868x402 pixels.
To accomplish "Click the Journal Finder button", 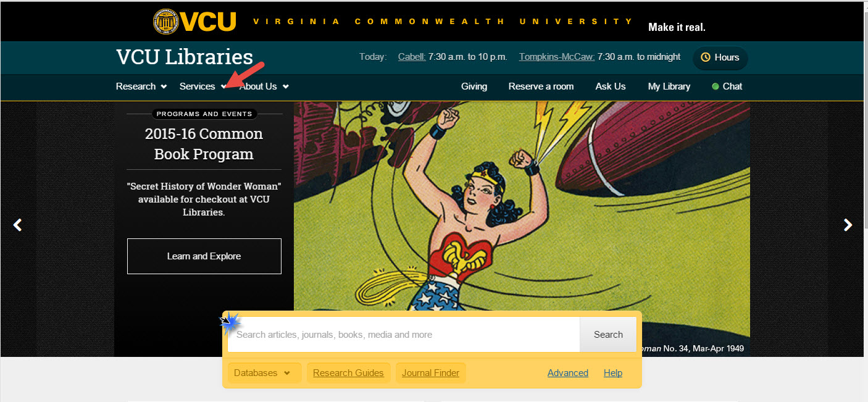I will (430, 372).
